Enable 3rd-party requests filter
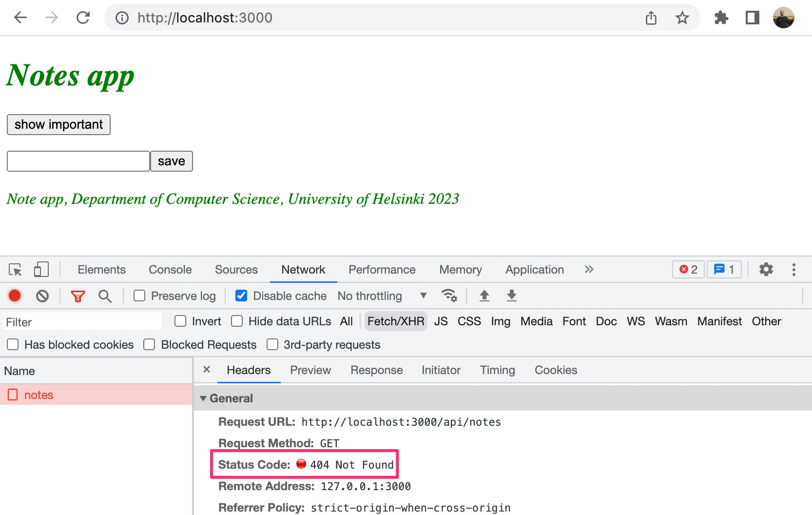The image size is (812, 515). point(272,345)
